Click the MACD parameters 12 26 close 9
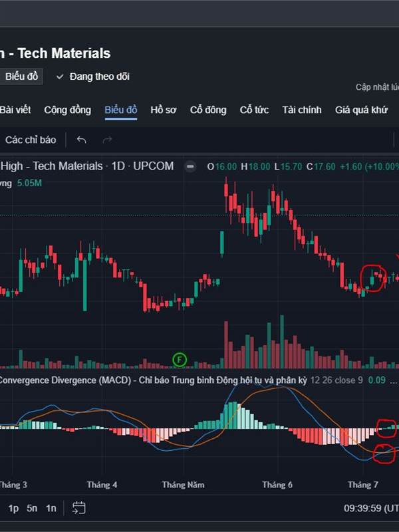Image resolution: width=399 pixels, height=532 pixels. pos(336,380)
